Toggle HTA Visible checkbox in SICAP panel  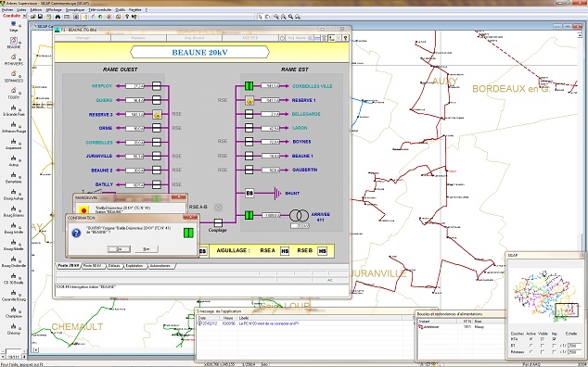click(x=543, y=339)
